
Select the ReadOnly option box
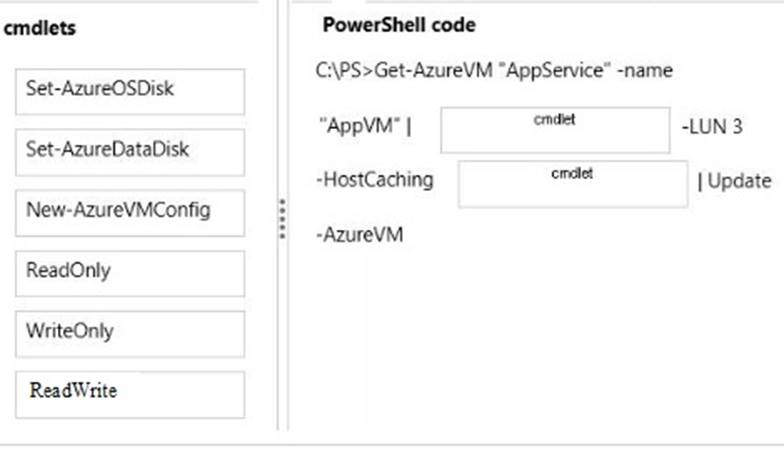tap(130, 272)
